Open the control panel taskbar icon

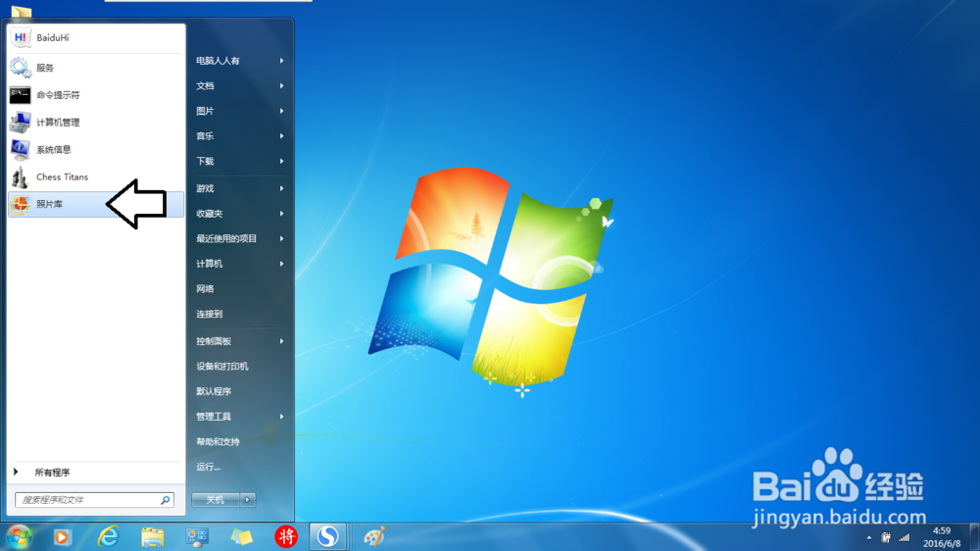(x=197, y=536)
